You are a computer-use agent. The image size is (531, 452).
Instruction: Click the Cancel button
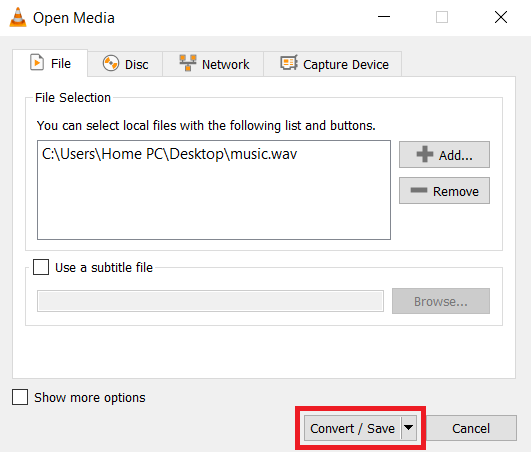471,428
